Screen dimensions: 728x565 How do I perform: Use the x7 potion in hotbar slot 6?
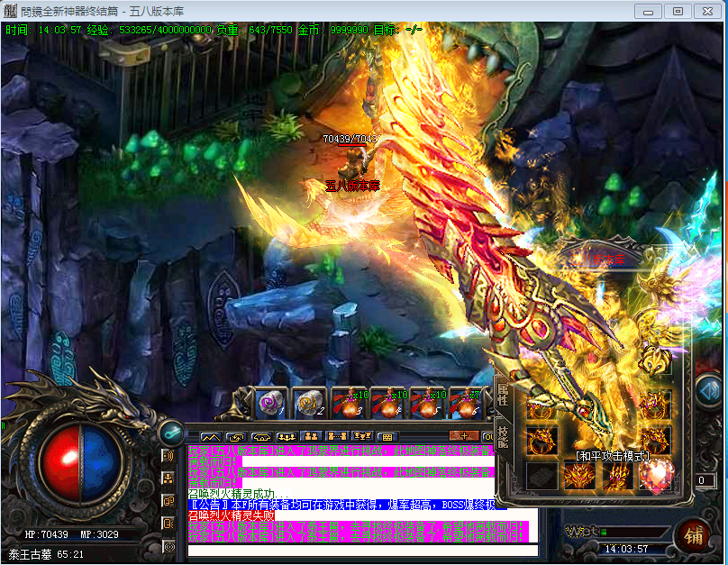(466, 403)
